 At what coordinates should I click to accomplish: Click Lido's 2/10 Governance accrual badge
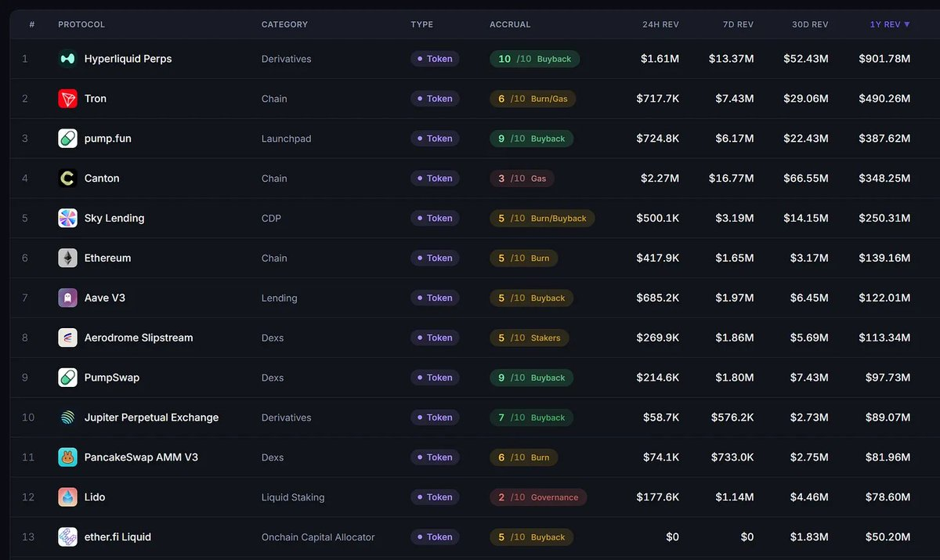point(537,497)
